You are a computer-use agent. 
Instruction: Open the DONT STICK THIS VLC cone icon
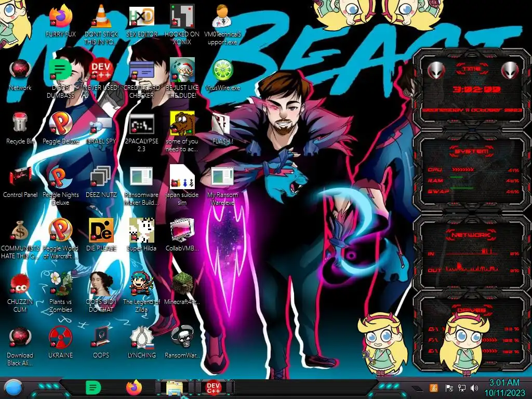(x=101, y=17)
